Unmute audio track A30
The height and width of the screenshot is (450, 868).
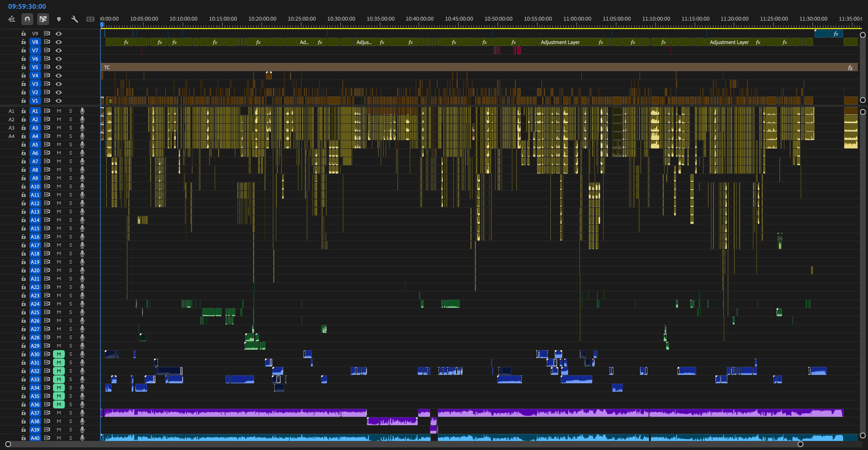[59, 354]
